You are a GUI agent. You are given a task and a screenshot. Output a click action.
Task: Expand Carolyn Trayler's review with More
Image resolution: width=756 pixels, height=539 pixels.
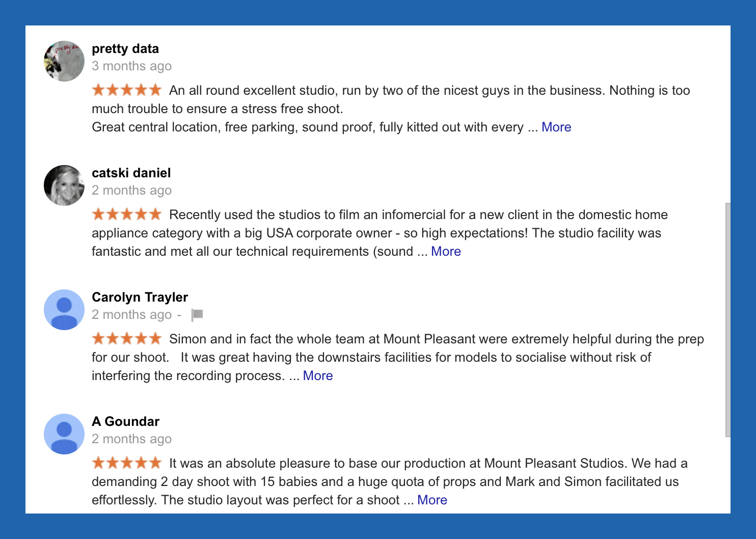[x=318, y=376]
